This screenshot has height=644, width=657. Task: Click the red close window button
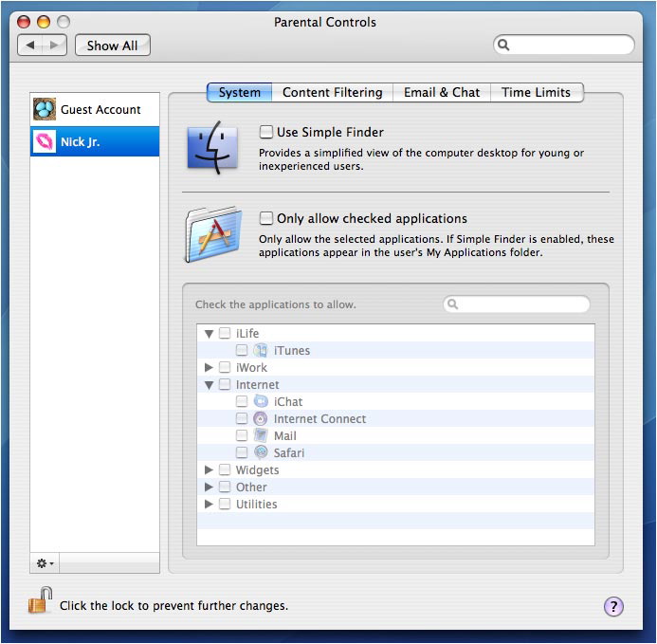coord(24,22)
